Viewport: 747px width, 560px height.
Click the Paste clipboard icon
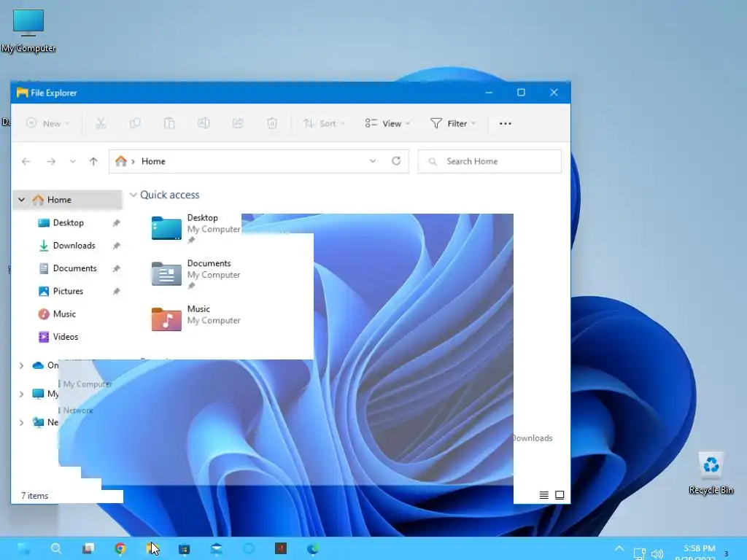click(169, 123)
